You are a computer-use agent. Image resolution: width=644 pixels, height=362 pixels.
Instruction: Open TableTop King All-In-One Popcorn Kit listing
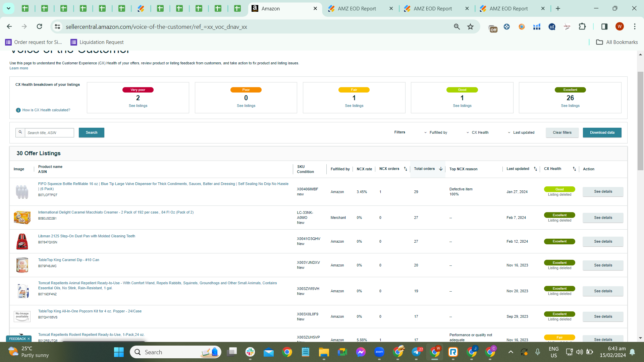tap(90, 311)
